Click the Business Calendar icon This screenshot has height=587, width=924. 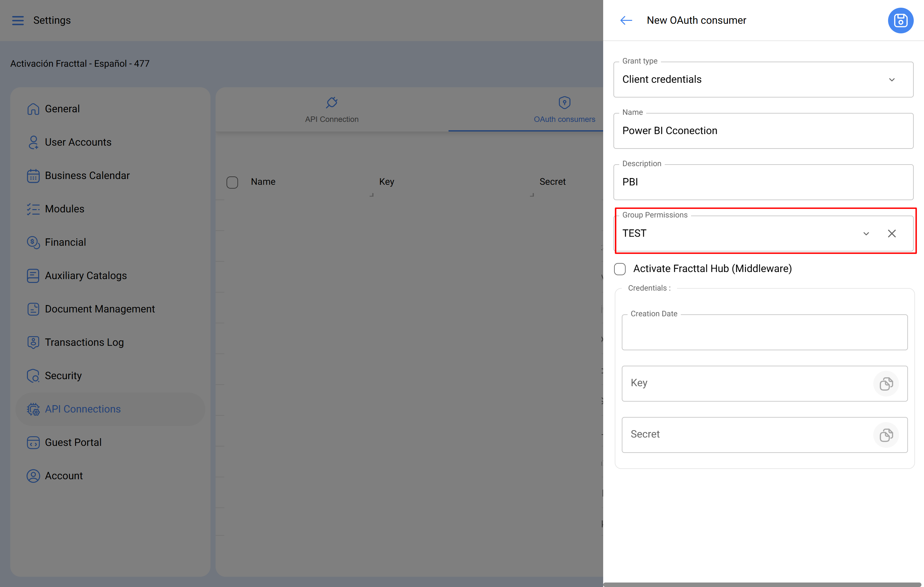(x=33, y=176)
